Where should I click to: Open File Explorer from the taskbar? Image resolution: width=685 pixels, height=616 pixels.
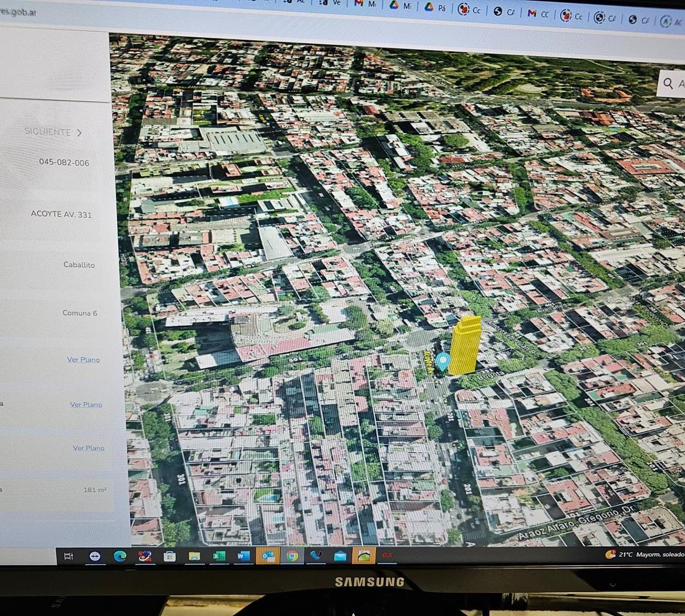coord(195,556)
